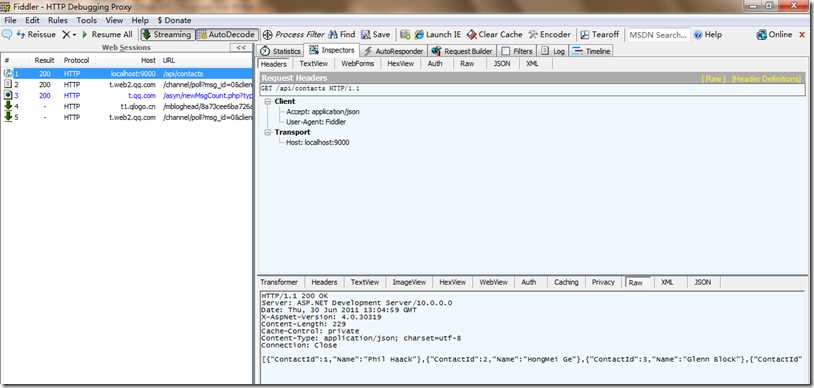Select session 1 localhost:9000 row
Image resolution: width=814 pixels, height=388 pixels.
tap(127, 74)
